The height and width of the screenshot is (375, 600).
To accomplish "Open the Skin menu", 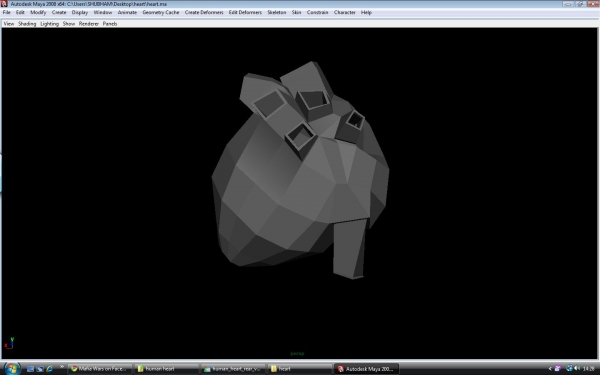I will 296,13.
